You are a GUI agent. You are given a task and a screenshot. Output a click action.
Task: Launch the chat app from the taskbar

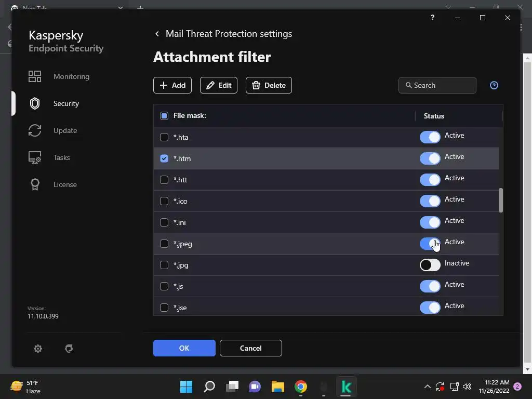(x=255, y=387)
